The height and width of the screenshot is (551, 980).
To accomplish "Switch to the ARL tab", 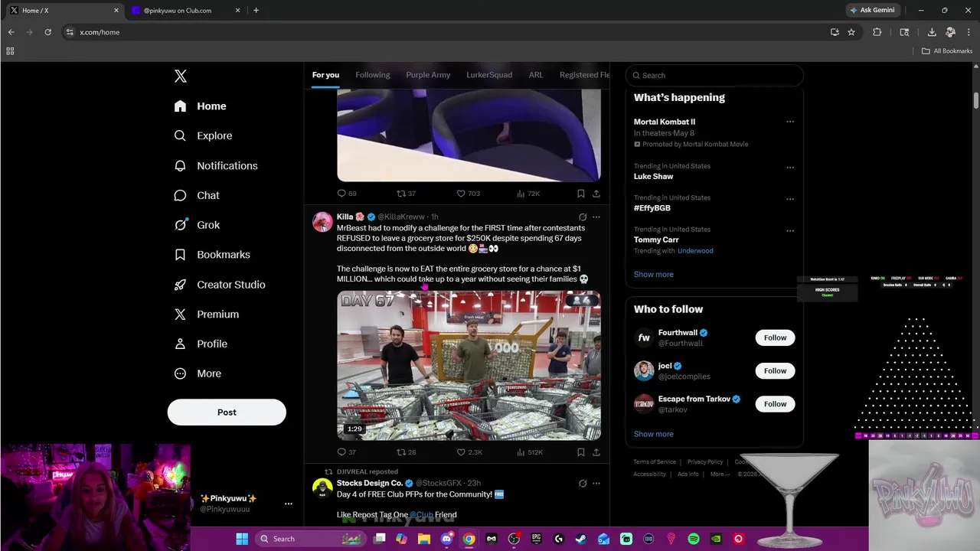I will coord(536,75).
